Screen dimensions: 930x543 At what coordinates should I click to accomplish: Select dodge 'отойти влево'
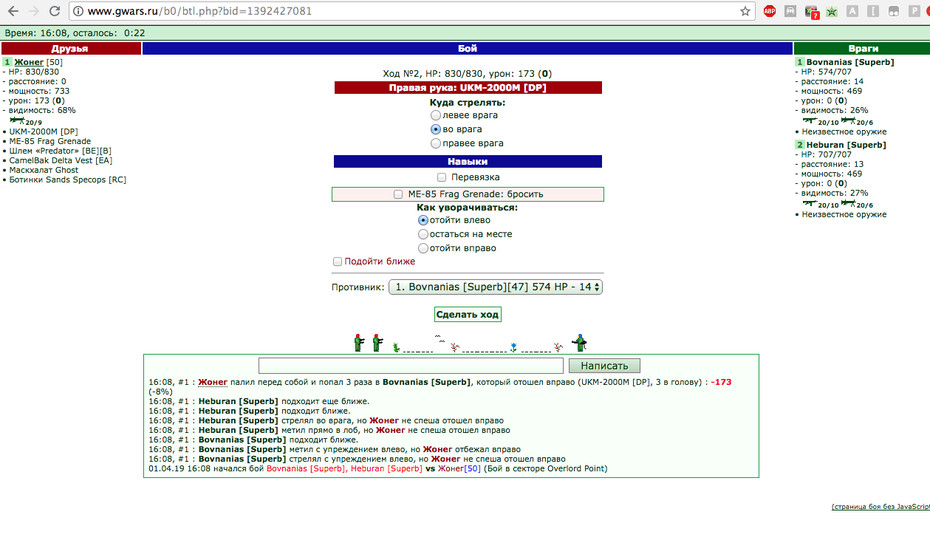tap(423, 220)
